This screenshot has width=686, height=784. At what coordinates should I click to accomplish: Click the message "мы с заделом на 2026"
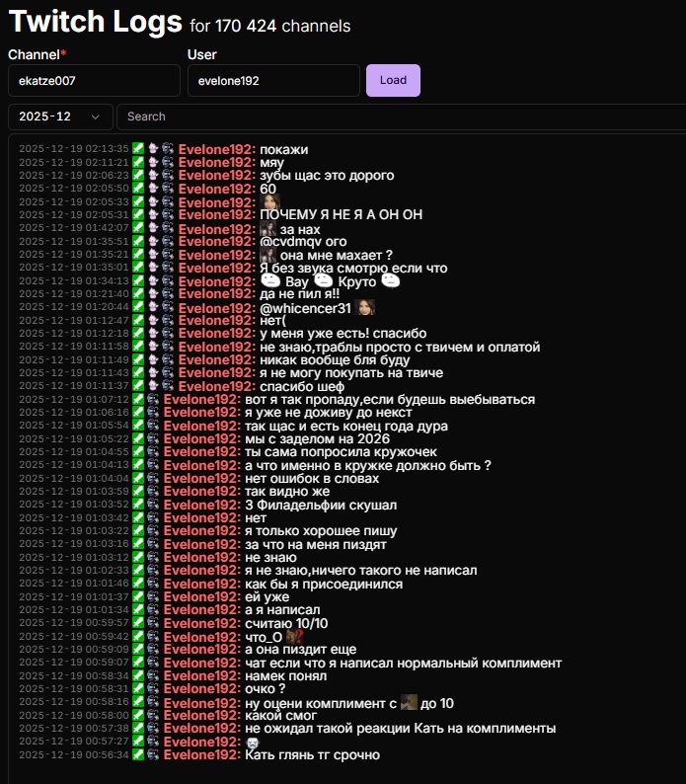click(x=317, y=438)
